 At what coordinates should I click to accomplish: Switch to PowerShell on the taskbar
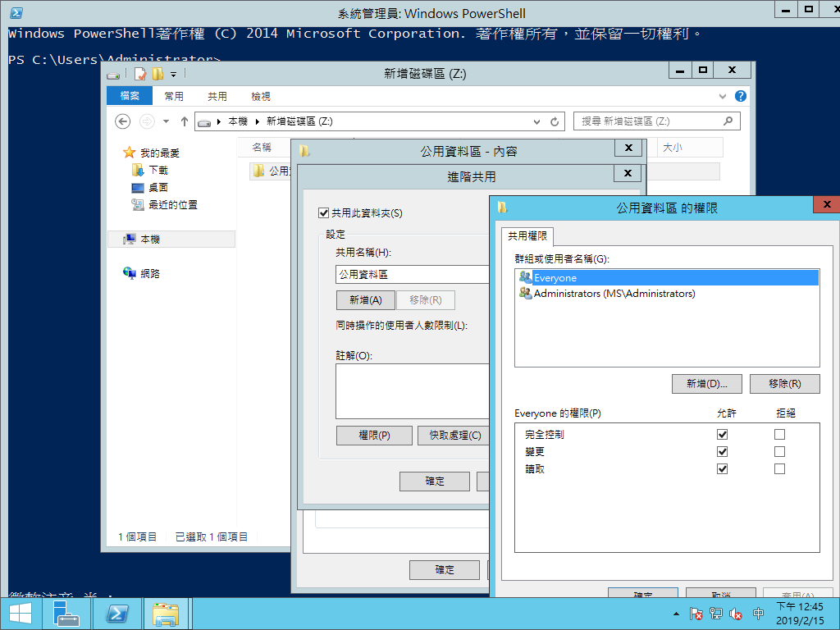pyautogui.click(x=117, y=614)
